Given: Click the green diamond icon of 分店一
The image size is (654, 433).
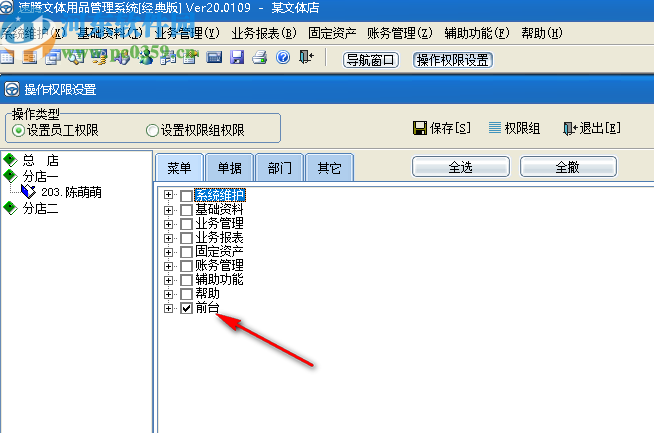Looking at the screenshot, I should tap(10, 176).
